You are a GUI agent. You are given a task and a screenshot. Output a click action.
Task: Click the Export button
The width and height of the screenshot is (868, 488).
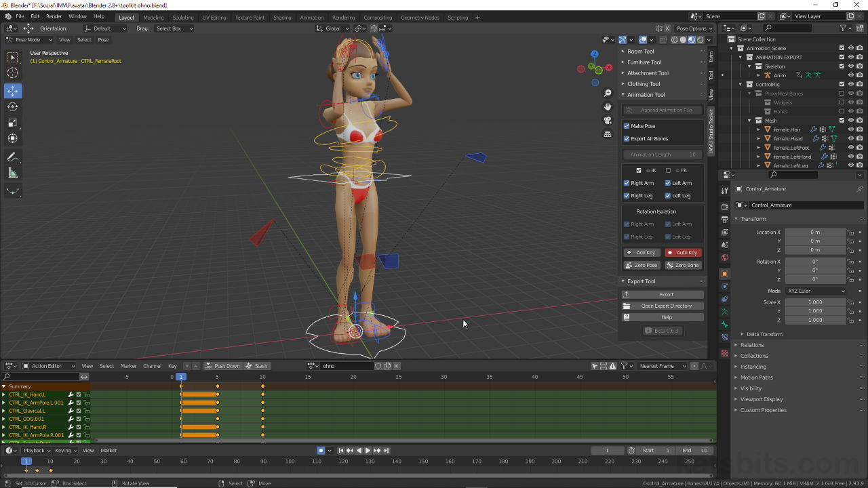coord(663,294)
